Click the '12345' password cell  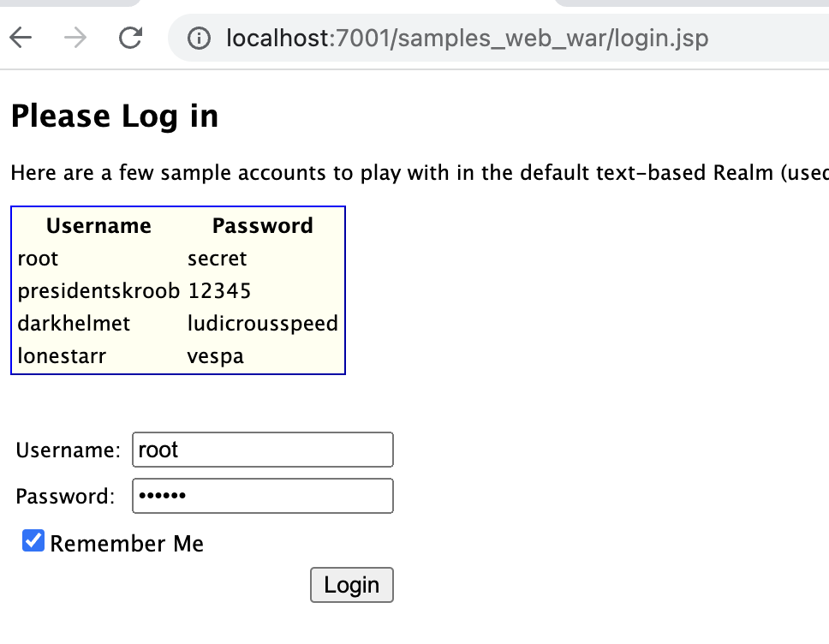point(219,291)
